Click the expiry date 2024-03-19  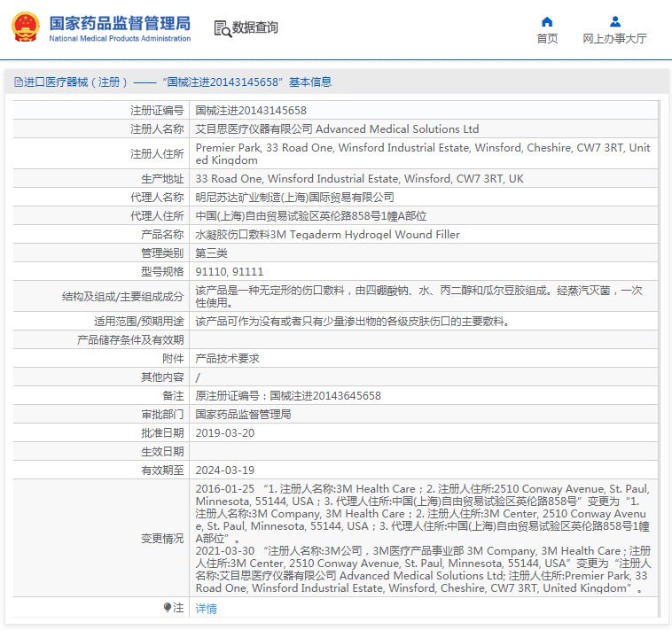pyautogui.click(x=224, y=471)
